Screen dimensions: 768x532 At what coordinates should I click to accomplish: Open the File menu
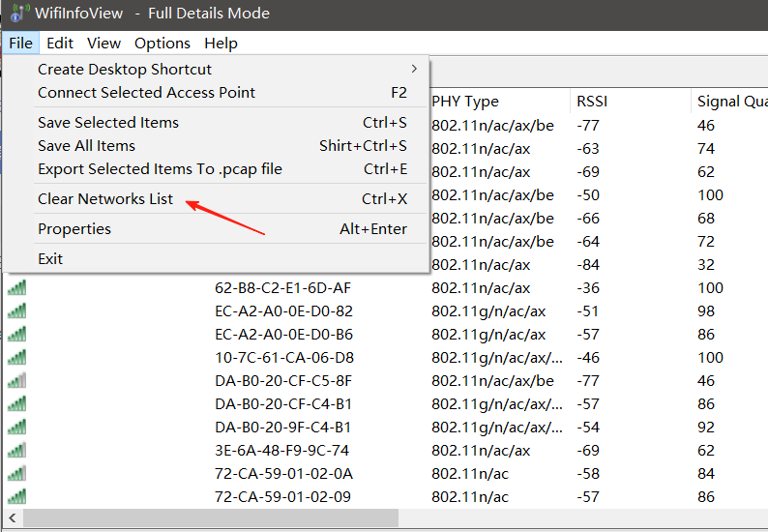[x=20, y=44]
